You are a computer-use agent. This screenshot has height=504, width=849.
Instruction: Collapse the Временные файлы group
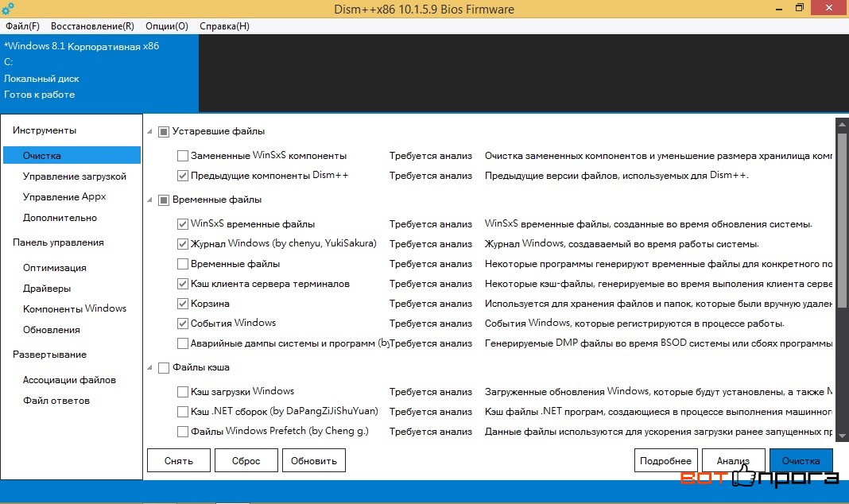pyautogui.click(x=150, y=200)
